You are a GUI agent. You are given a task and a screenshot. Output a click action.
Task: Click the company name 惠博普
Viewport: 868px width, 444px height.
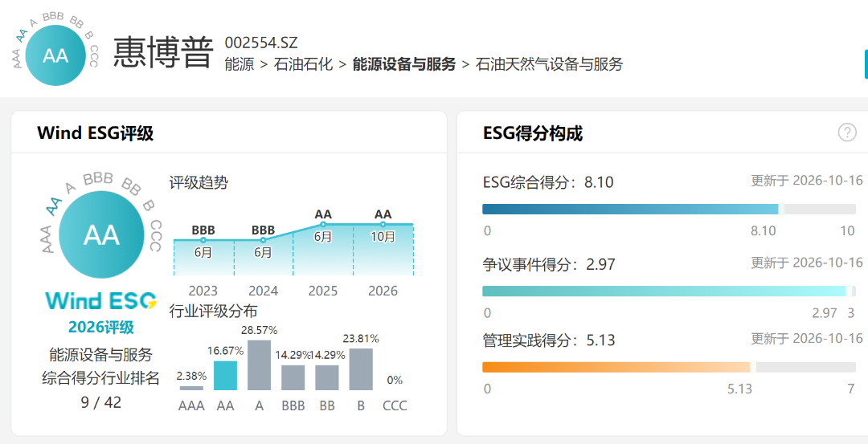163,53
